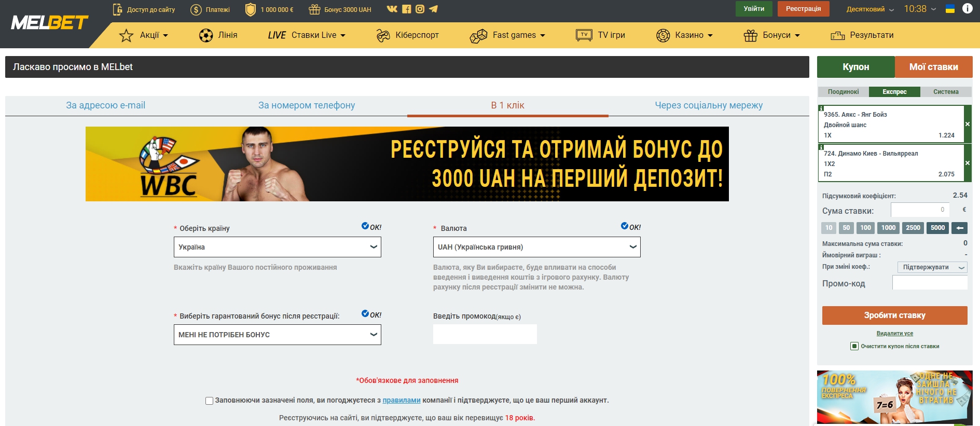Set stake amount to 5000

click(938, 228)
